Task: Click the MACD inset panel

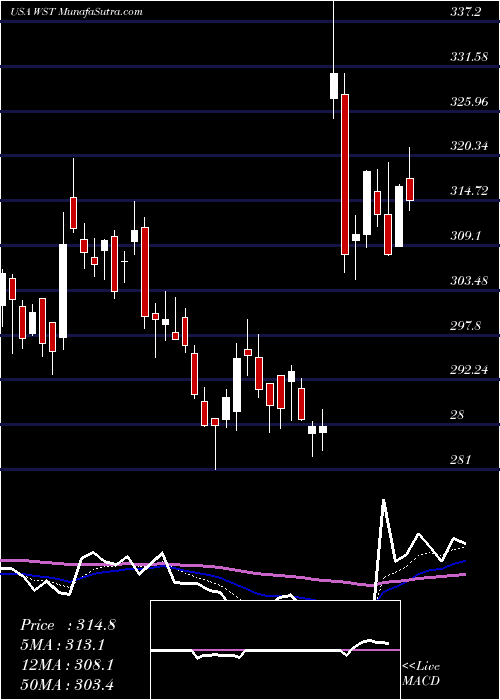Action: click(275, 650)
